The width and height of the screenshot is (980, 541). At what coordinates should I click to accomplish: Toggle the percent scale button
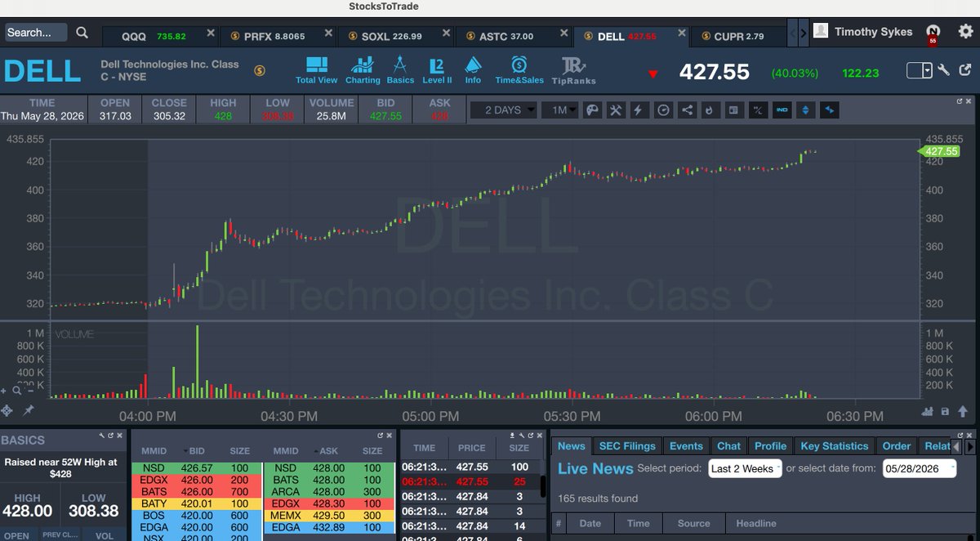click(x=759, y=110)
